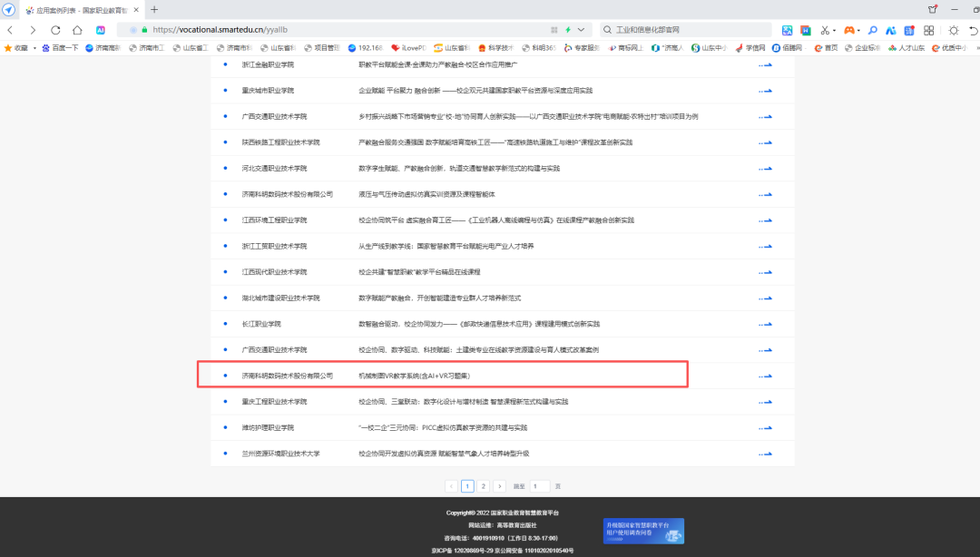
Task: Open the 百度一下 bookmark
Action: tap(60, 47)
